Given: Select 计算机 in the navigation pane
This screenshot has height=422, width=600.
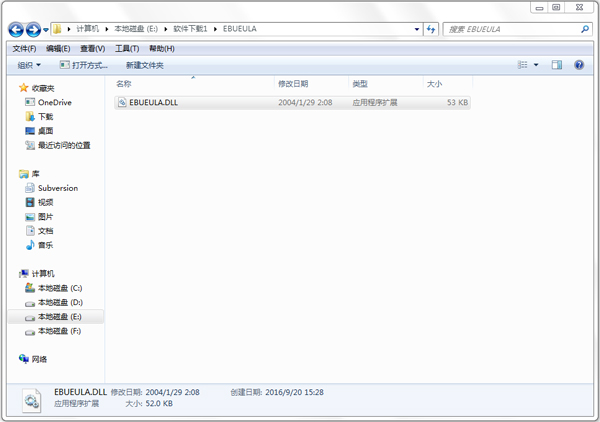Looking at the screenshot, I should pyautogui.click(x=43, y=274).
